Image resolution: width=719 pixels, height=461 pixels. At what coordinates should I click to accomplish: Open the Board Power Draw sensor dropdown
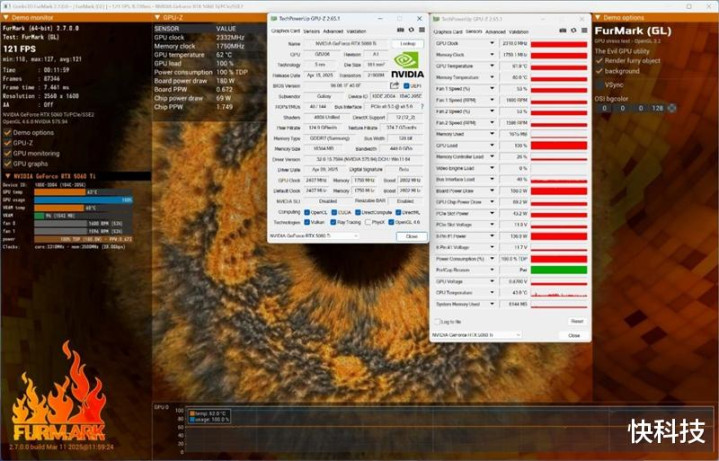(492, 191)
